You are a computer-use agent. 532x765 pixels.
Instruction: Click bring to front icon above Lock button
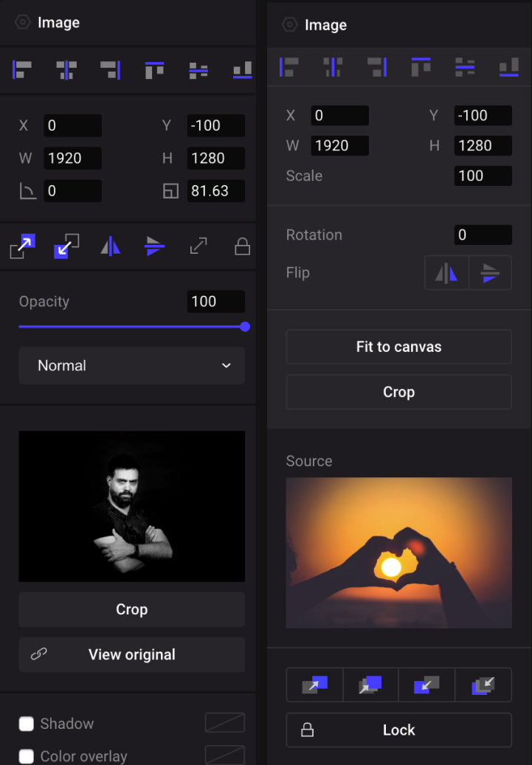pos(371,685)
